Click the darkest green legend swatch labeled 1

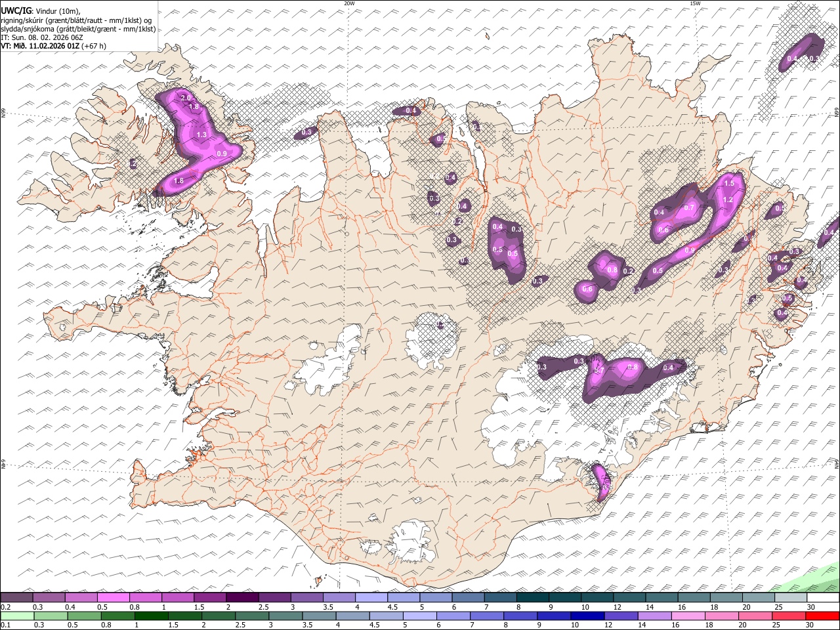(151, 616)
